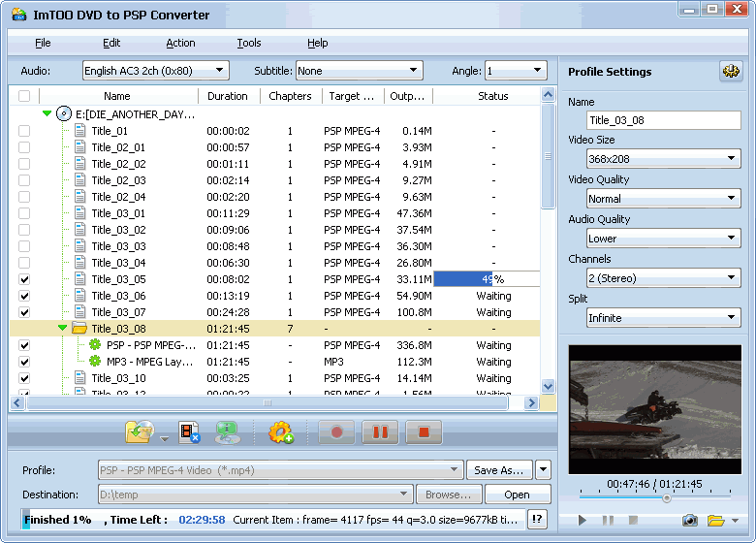
Task: Pause the conversion with the pause button
Action: pyautogui.click(x=380, y=432)
